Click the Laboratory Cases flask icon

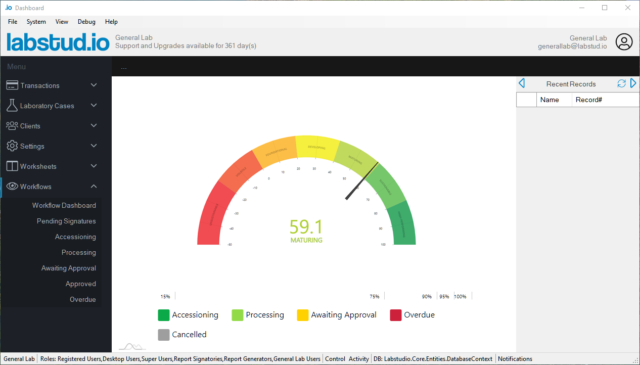[12, 105]
